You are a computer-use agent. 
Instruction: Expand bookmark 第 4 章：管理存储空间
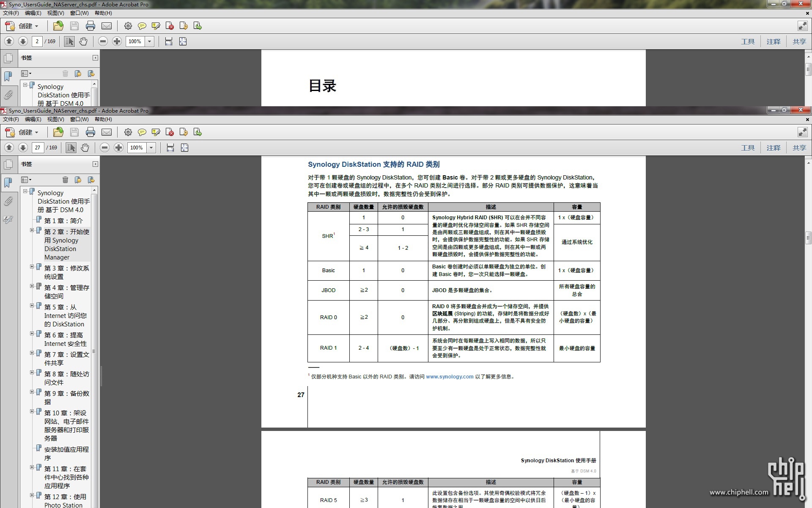coord(32,286)
